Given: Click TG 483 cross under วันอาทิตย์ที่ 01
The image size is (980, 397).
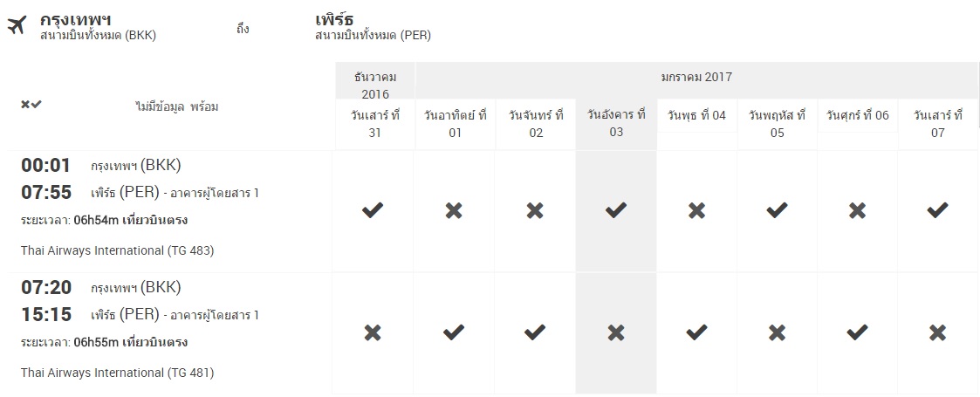Looking at the screenshot, I should pyautogui.click(x=454, y=209).
